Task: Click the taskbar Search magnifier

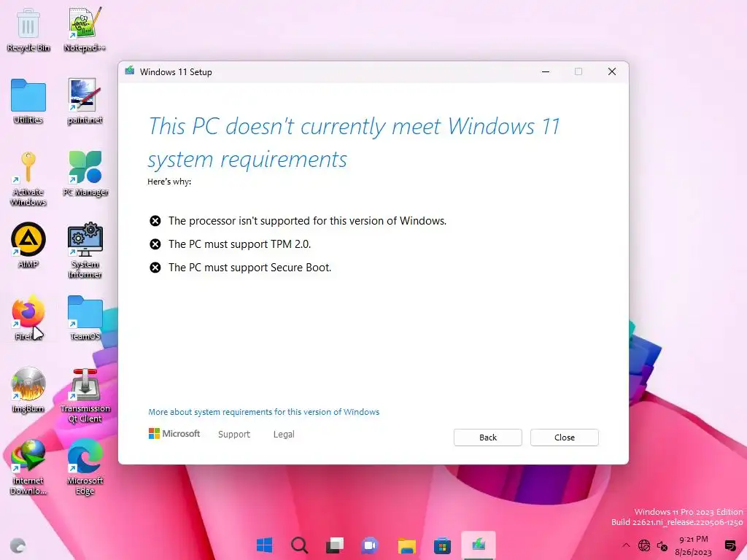Action: [x=299, y=545]
